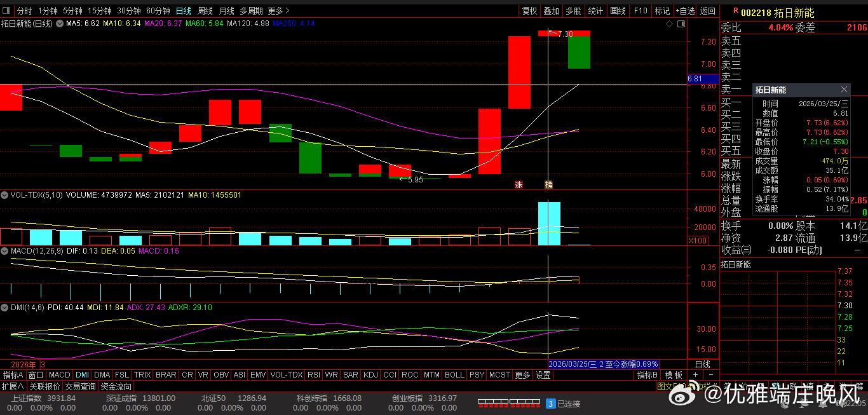Click the 上证指数 3931.84 index
868x415 pixels.
43,398
